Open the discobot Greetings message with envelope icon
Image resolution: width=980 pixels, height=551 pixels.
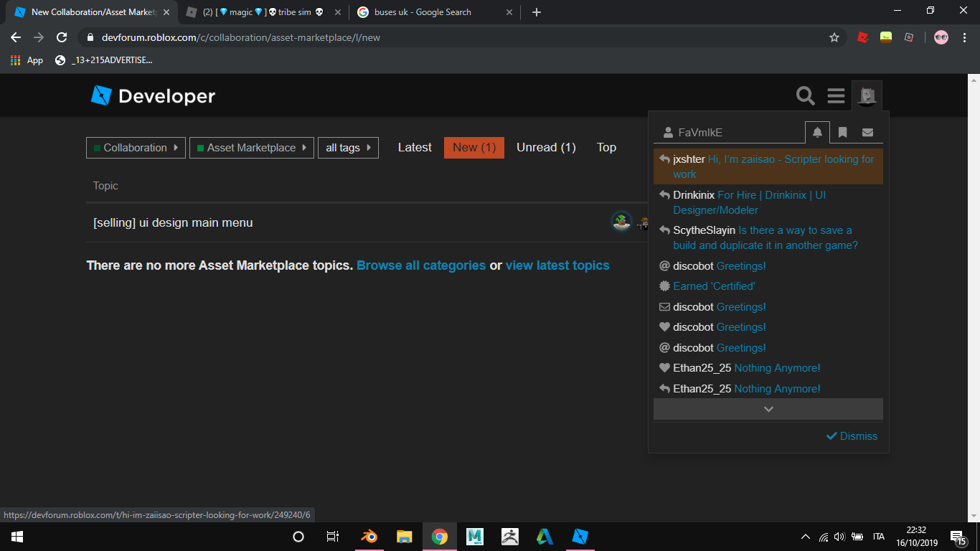coord(768,307)
